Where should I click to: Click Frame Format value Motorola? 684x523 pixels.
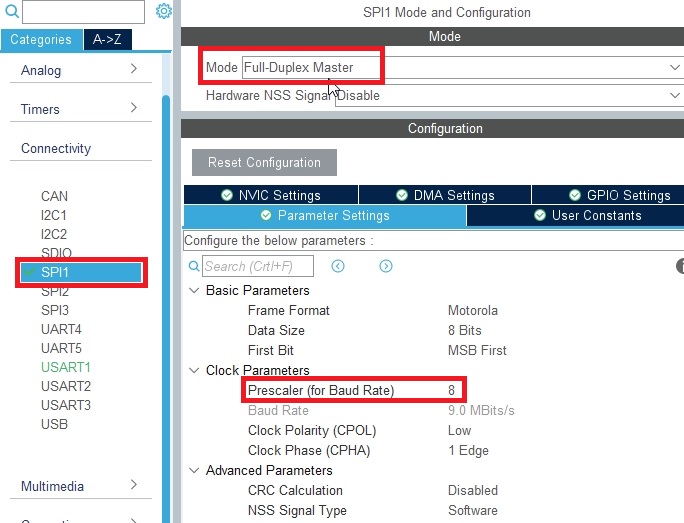pyautogui.click(x=473, y=311)
